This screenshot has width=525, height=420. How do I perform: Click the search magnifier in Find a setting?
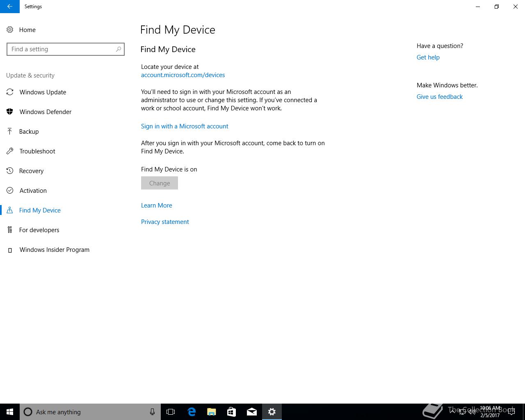[119, 49]
